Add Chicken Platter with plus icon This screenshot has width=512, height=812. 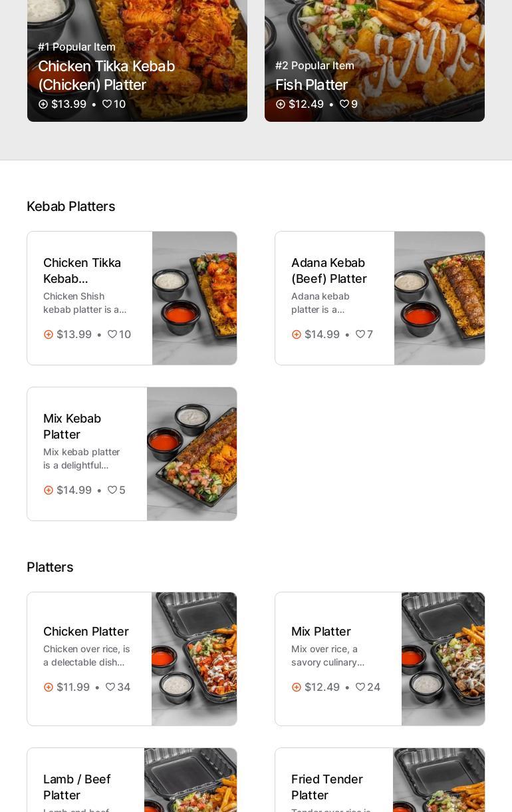[x=49, y=688]
